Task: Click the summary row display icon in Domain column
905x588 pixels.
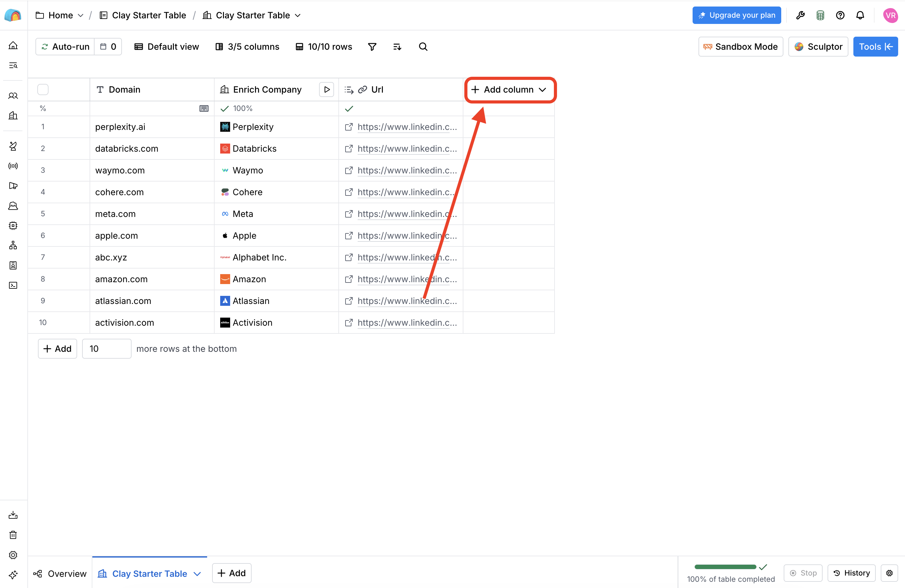Action: point(204,109)
